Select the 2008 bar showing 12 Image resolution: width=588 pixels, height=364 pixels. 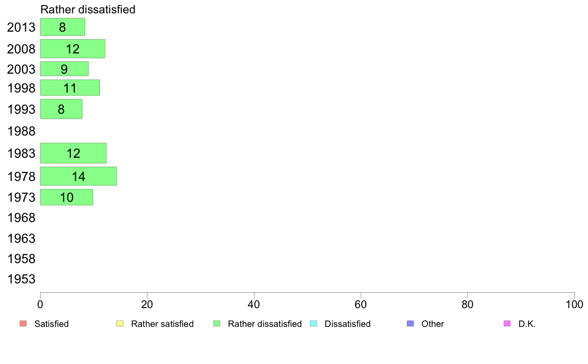point(72,49)
